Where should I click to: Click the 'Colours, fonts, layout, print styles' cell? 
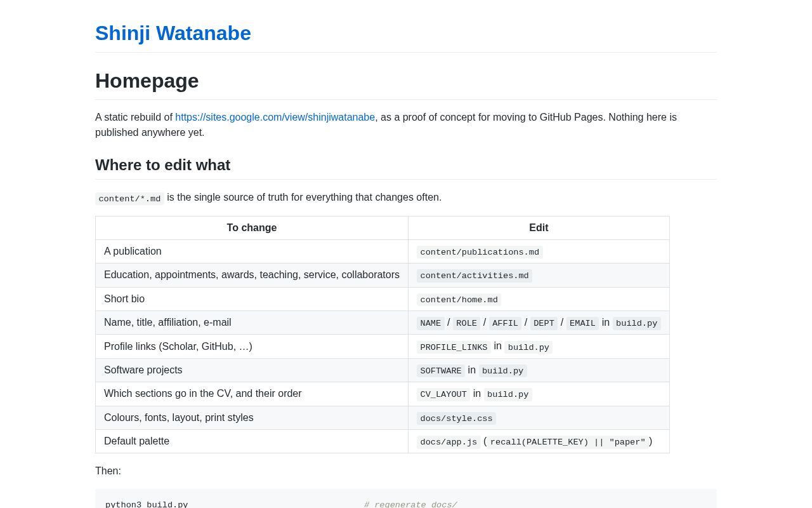(252, 418)
